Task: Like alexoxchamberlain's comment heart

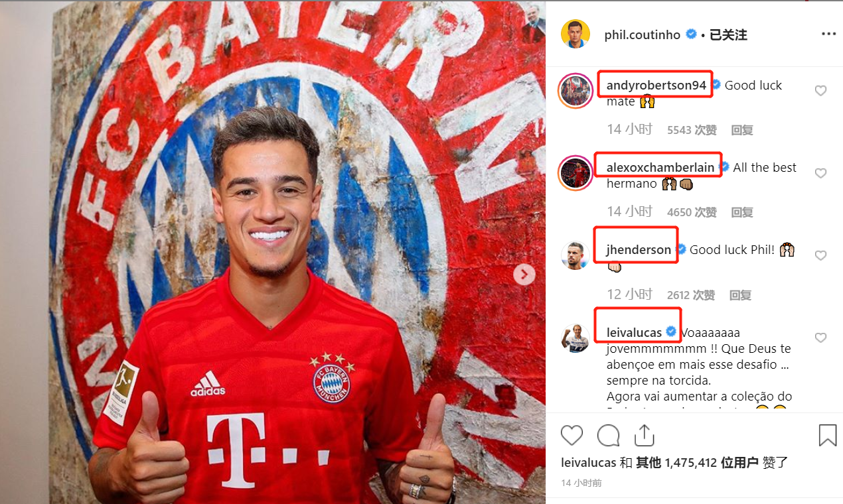Action: [x=820, y=173]
